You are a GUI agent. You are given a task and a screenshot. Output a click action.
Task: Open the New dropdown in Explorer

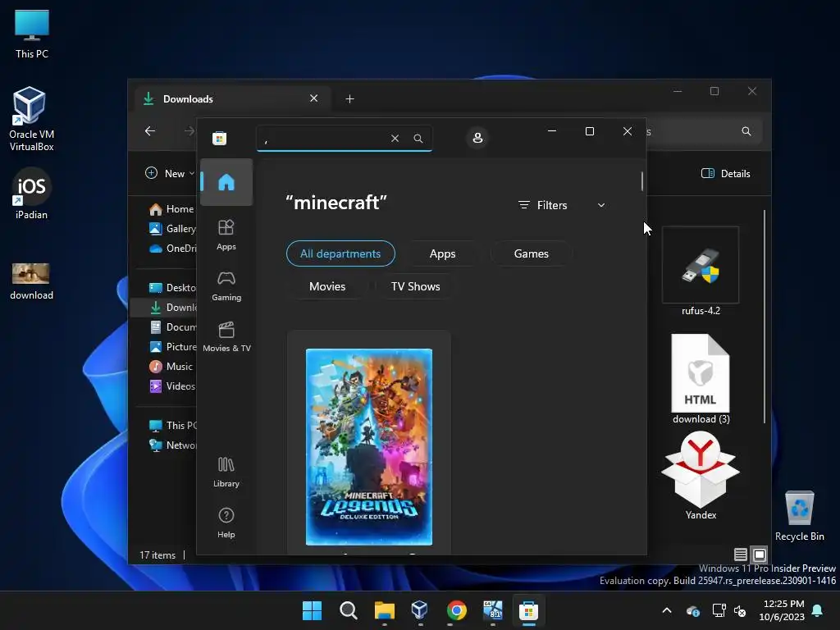click(x=171, y=173)
